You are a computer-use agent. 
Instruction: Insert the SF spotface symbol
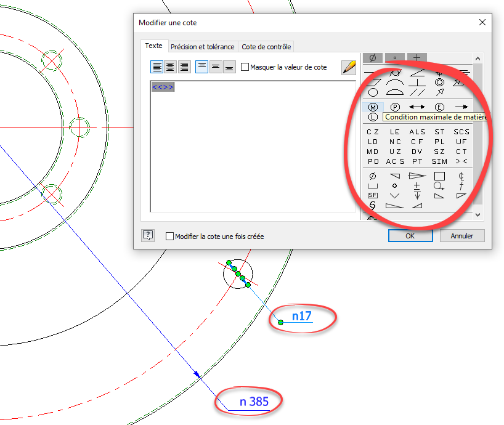(373, 195)
